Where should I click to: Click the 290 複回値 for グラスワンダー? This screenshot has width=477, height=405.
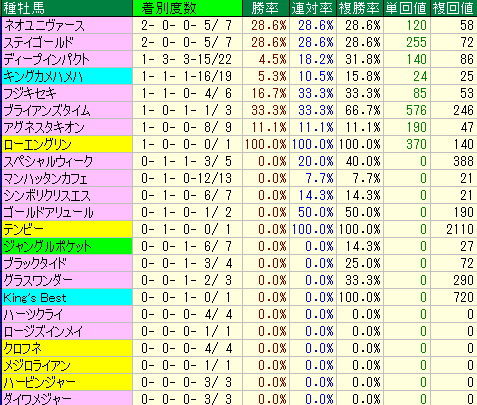pos(463,281)
